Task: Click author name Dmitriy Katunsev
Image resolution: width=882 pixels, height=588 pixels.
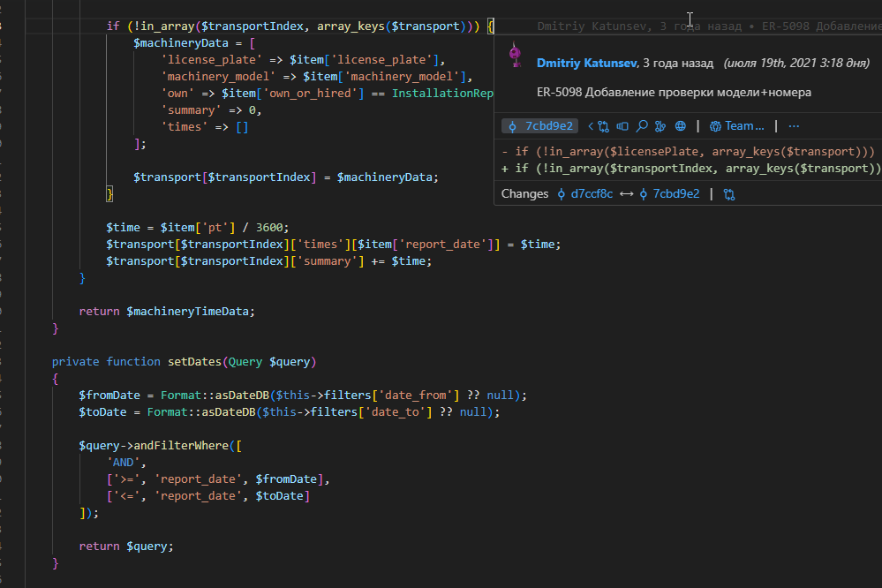Action: 587,63
